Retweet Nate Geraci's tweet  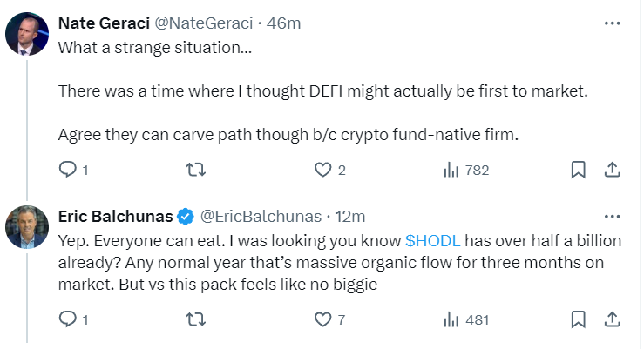197,171
